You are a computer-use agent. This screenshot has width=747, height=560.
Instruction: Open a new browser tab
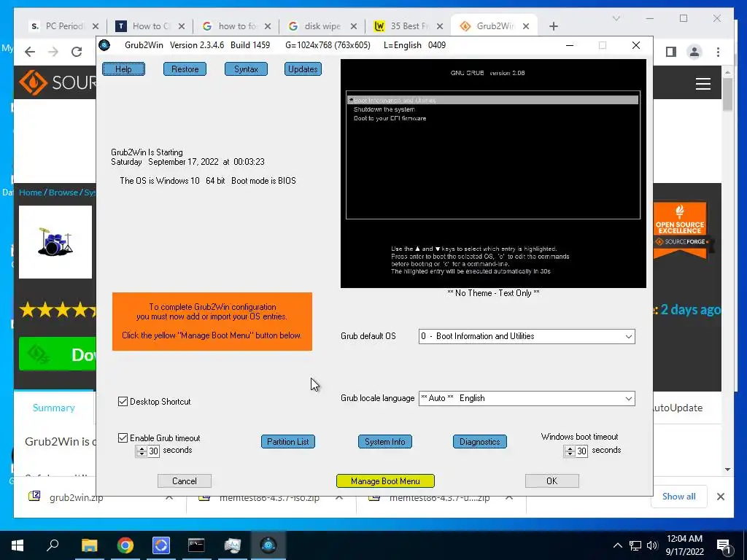553,26
